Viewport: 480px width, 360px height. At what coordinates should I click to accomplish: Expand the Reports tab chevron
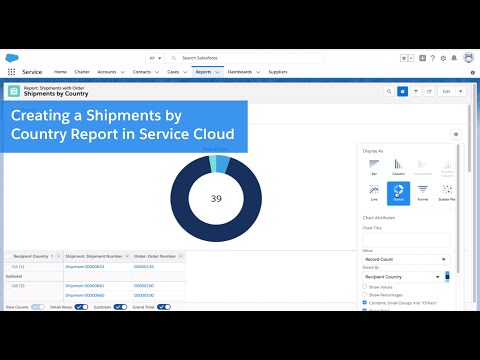[x=217, y=72]
